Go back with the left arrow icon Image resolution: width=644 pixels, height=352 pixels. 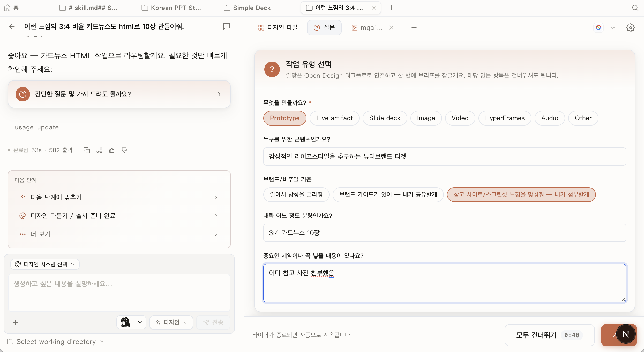12,26
